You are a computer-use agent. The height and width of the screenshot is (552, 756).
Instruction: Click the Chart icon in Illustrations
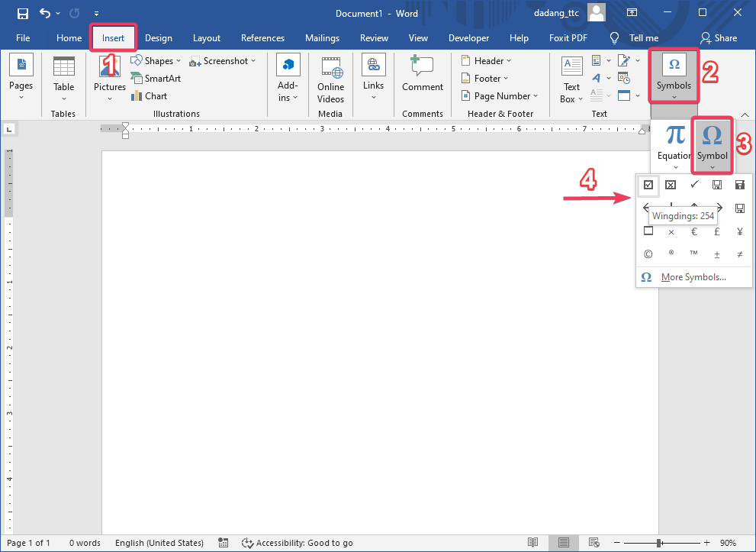coord(136,95)
